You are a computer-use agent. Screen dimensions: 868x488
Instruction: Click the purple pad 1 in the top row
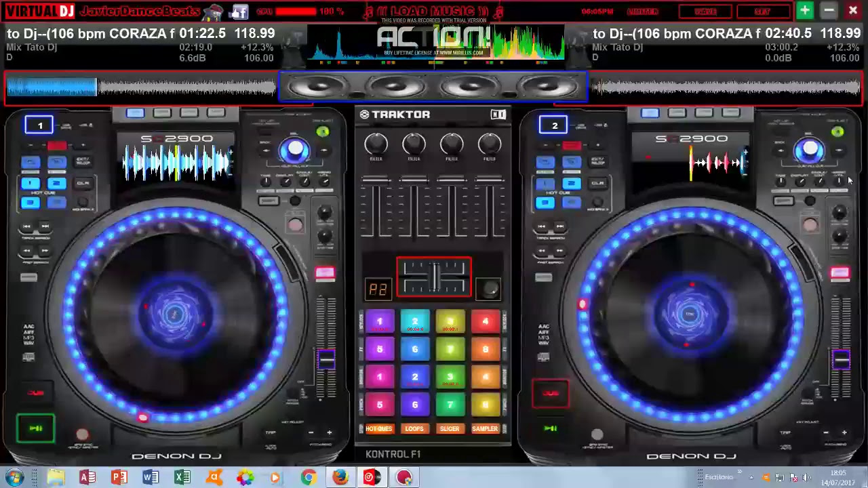[380, 322]
